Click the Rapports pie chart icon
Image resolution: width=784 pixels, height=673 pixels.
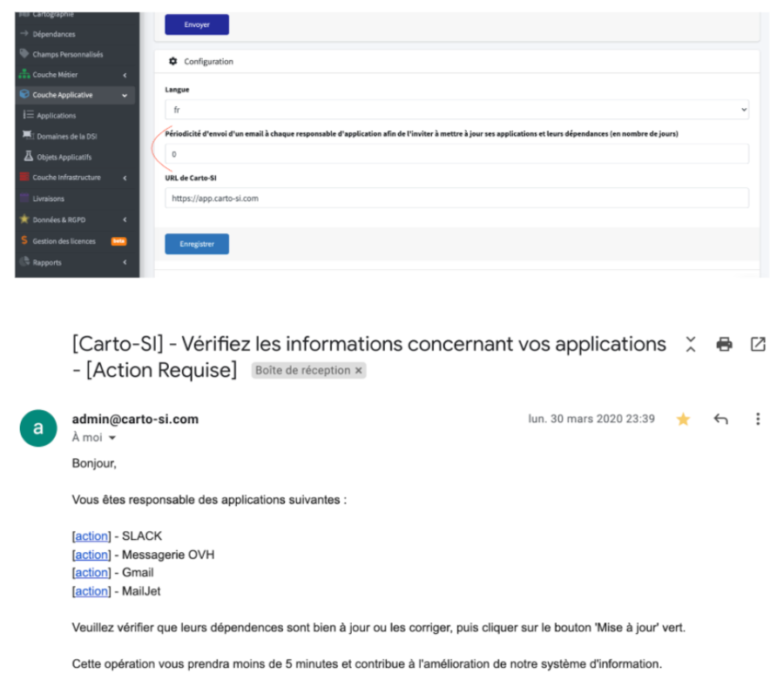pyautogui.click(x=24, y=261)
